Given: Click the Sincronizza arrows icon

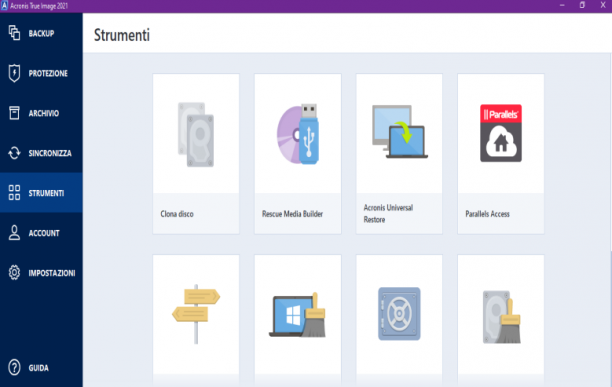Looking at the screenshot, I should coord(14,153).
